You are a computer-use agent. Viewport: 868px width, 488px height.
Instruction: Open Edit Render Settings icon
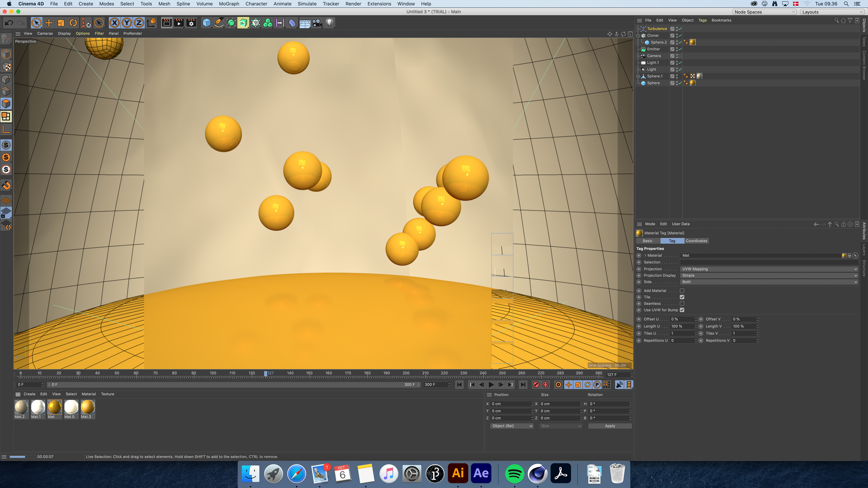coord(191,23)
